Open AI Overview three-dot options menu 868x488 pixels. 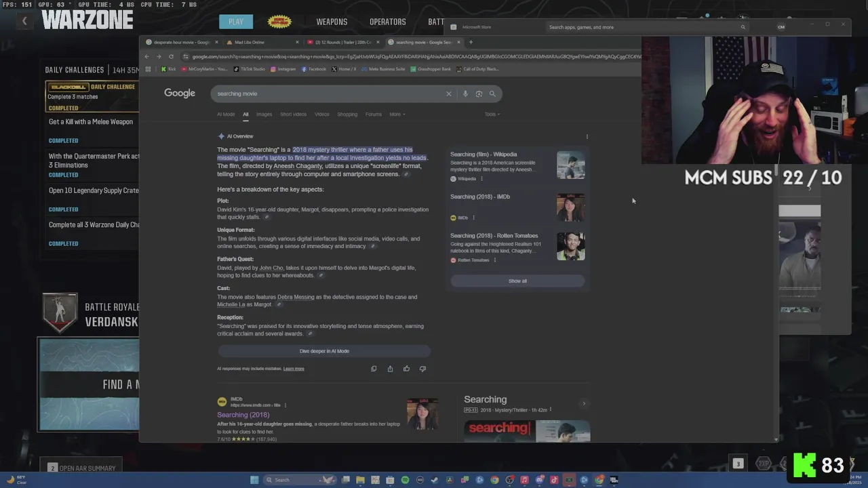587,136
